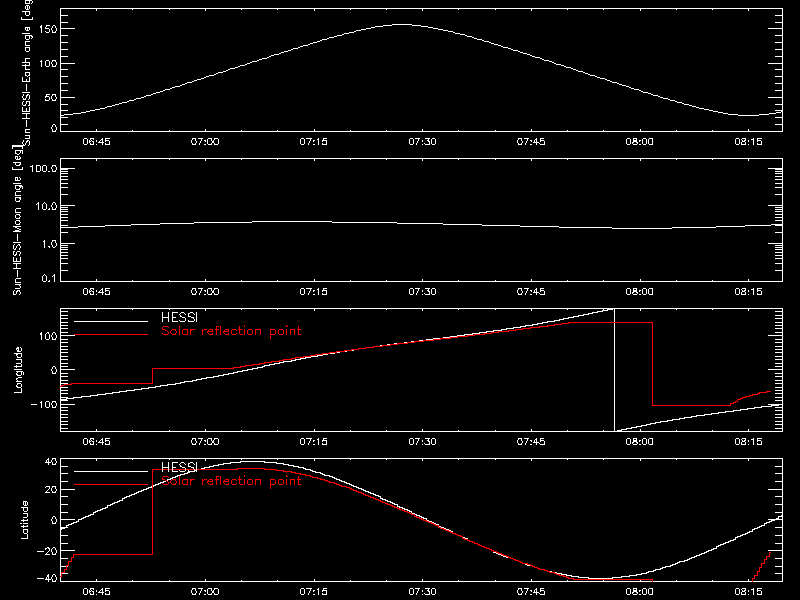Select 07:15 label under Moon angle plot
800x600 pixels.
(x=314, y=292)
